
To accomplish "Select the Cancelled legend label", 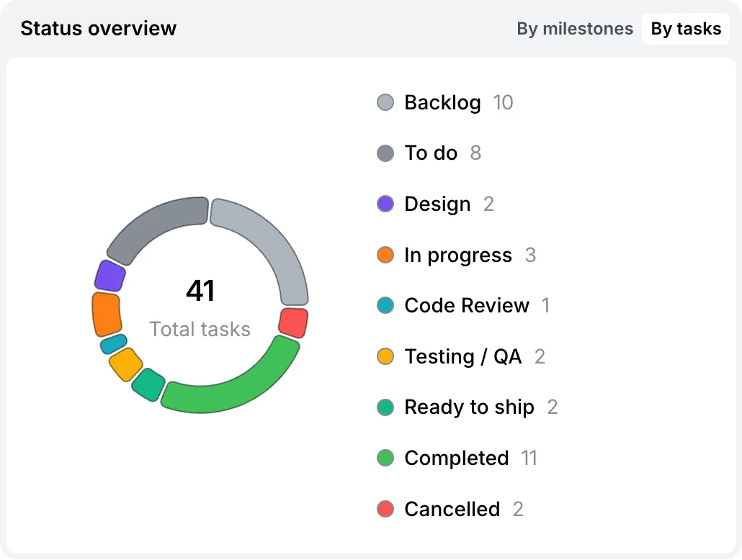I will [452, 509].
